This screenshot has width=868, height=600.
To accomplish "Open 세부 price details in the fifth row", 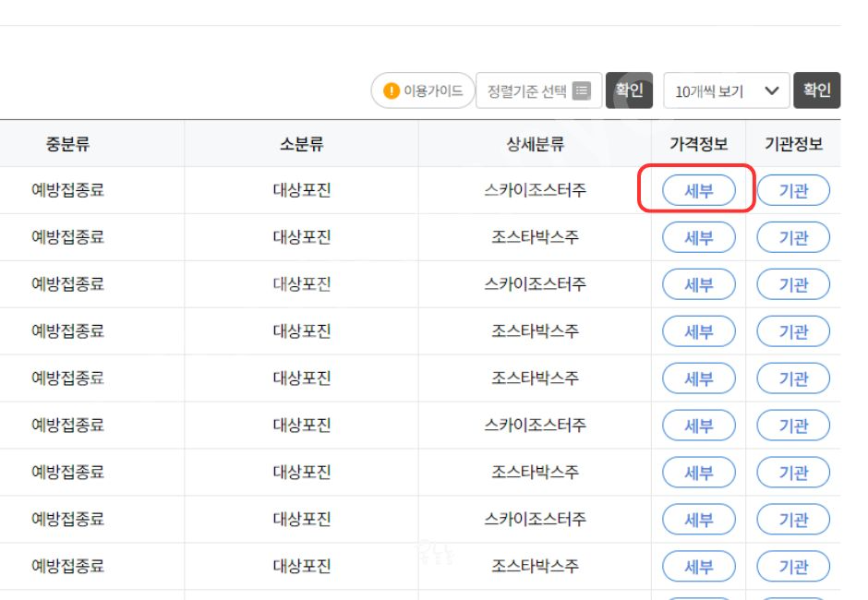I will pos(699,378).
